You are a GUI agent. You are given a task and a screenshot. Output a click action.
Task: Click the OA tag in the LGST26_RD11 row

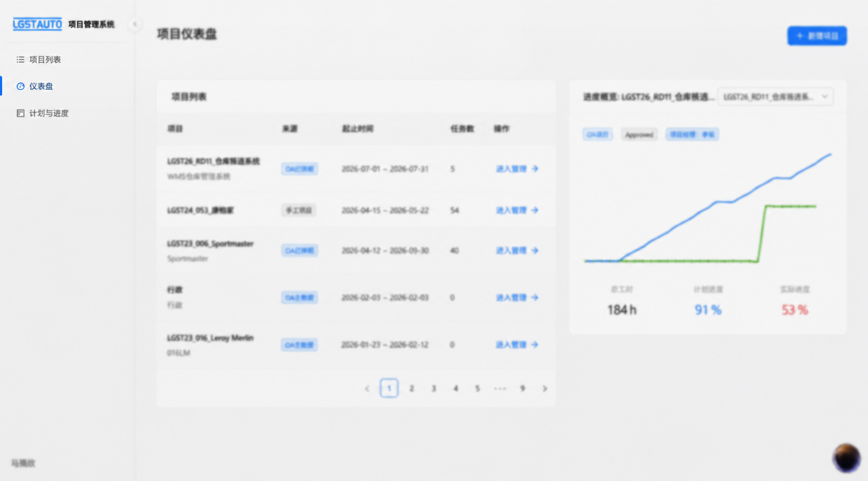coord(299,169)
